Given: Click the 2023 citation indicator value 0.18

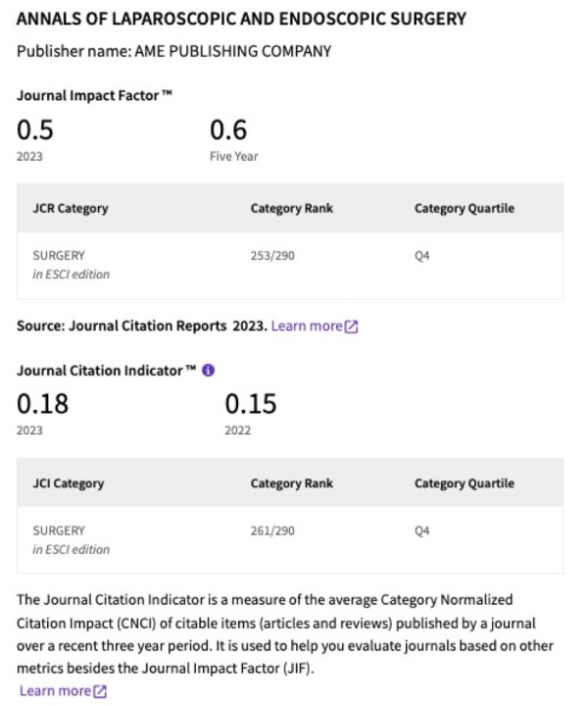Looking at the screenshot, I should pyautogui.click(x=43, y=404).
